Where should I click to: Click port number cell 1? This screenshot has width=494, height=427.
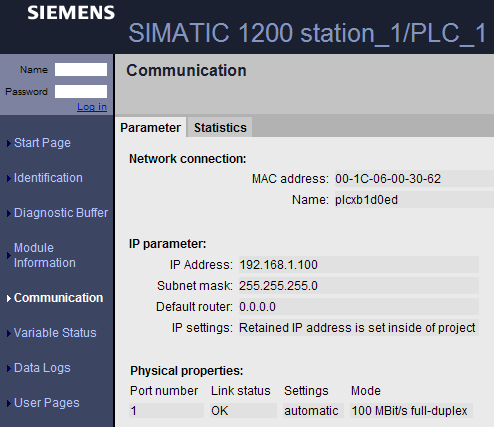pos(166,411)
